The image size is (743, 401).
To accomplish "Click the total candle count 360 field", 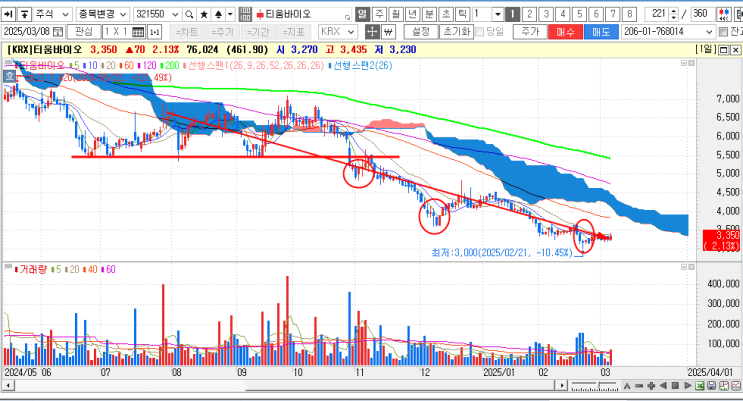I will [701, 14].
